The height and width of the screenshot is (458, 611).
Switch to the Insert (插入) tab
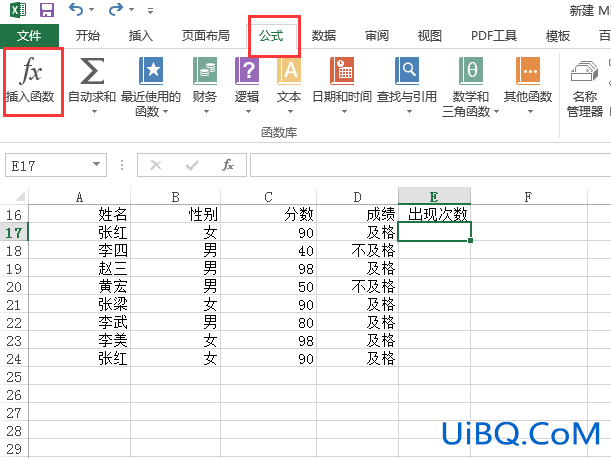(x=141, y=36)
